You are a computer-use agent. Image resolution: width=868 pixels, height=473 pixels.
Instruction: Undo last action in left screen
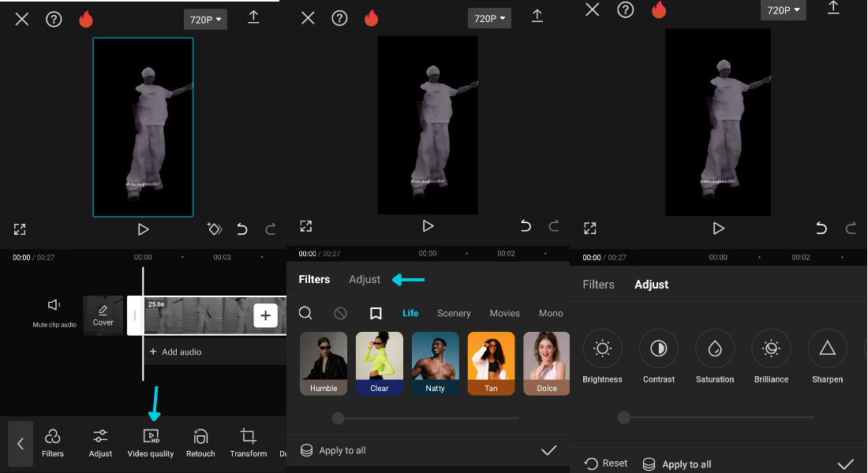242,229
